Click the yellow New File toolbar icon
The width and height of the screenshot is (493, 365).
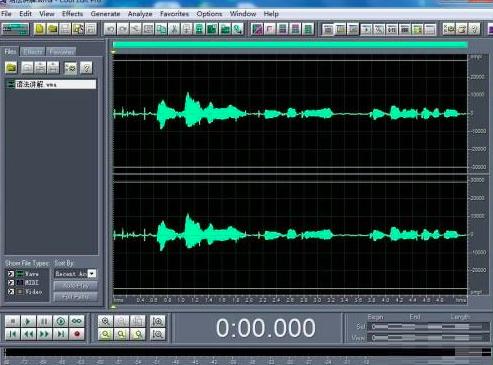point(40,29)
